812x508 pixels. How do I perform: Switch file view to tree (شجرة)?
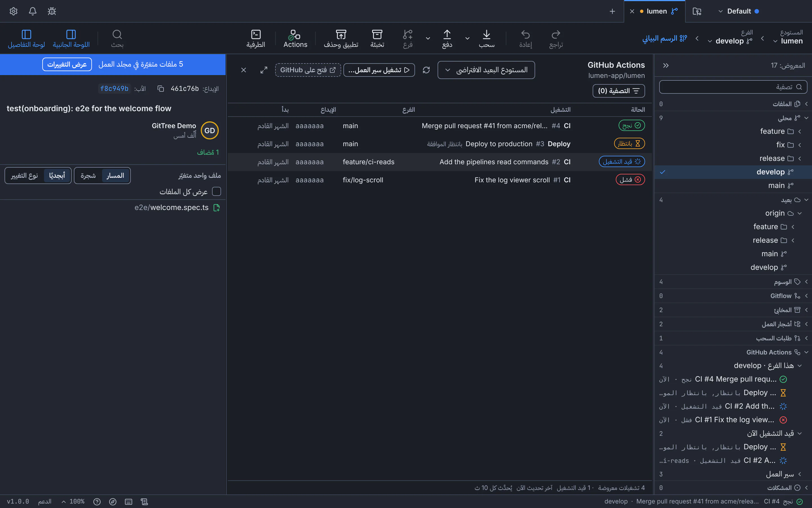[x=88, y=175]
